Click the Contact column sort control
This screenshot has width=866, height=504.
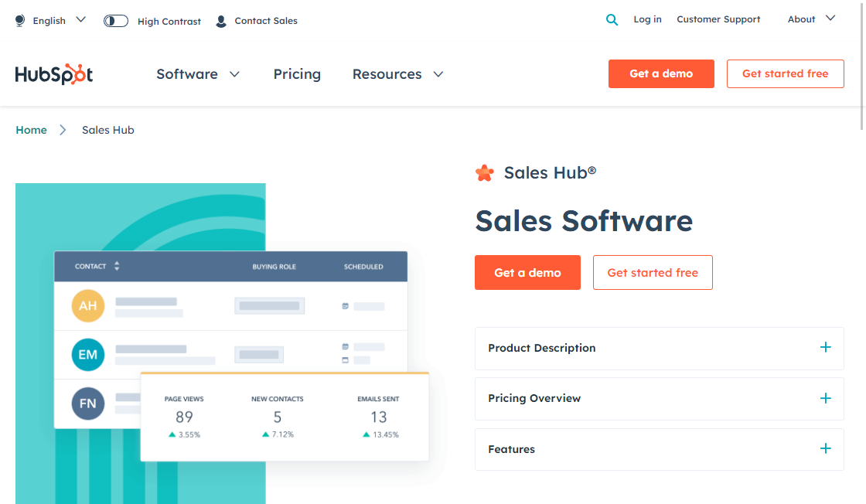coord(116,266)
